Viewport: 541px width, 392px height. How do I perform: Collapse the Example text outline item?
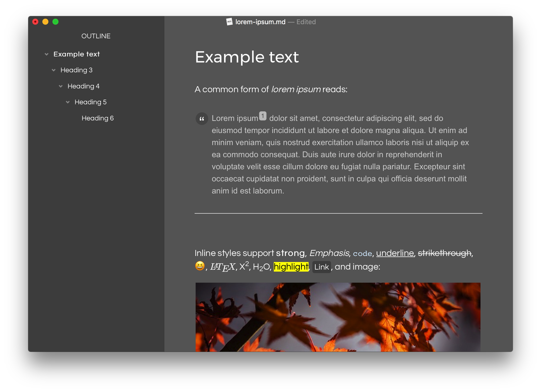[47, 54]
